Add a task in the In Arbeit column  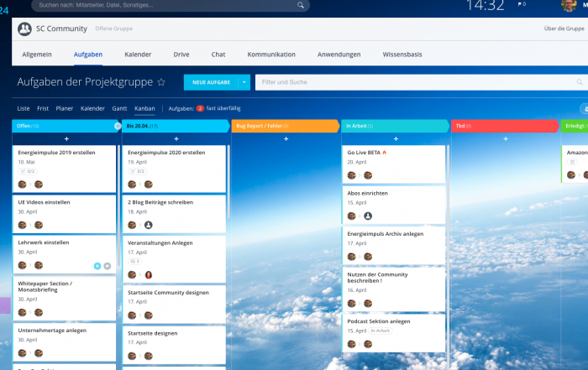point(396,138)
